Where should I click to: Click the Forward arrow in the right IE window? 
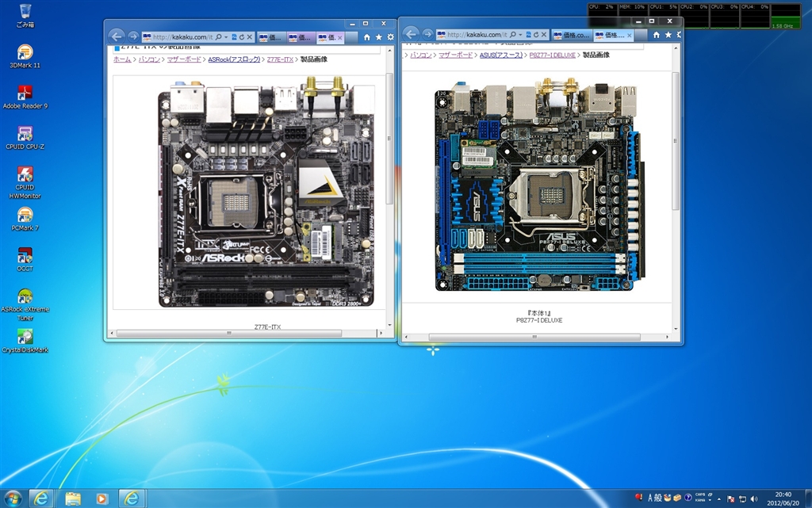(427, 35)
